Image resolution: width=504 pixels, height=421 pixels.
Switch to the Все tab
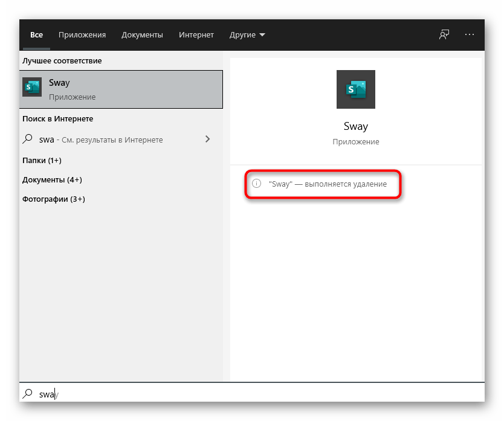coord(36,35)
